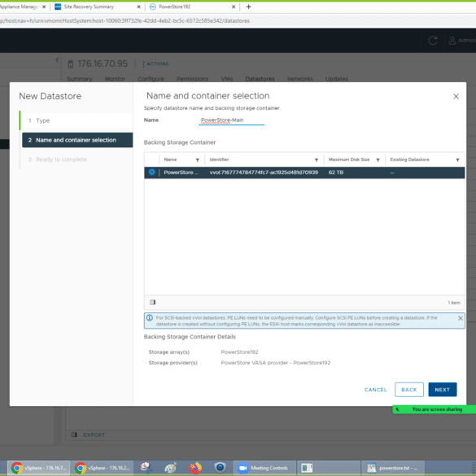This screenshot has width=476, height=476.
Task: Click the BACK button in the wizard
Action: coord(409,390)
